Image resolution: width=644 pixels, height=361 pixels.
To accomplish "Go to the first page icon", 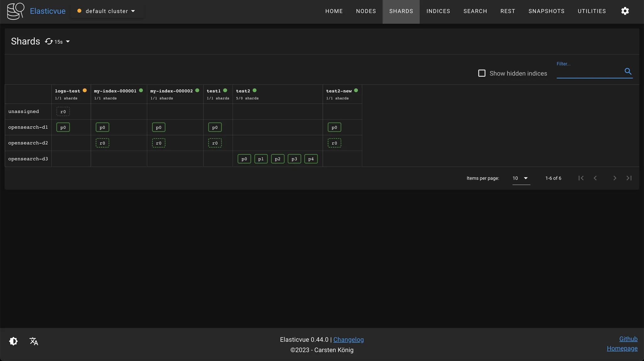I will (x=581, y=178).
